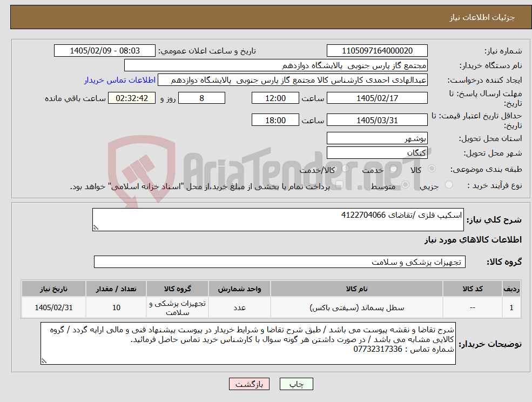The height and width of the screenshot is (402, 532).
Task: Click the resize handle of description textarea
Action: coord(96,228)
